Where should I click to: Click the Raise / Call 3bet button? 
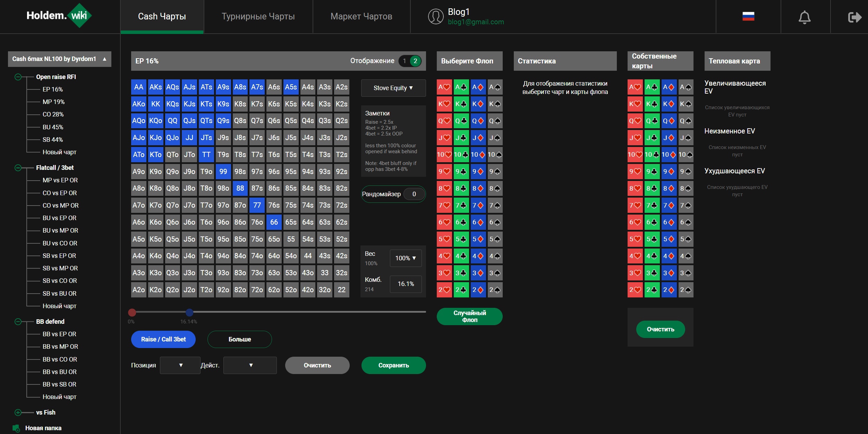coord(163,339)
